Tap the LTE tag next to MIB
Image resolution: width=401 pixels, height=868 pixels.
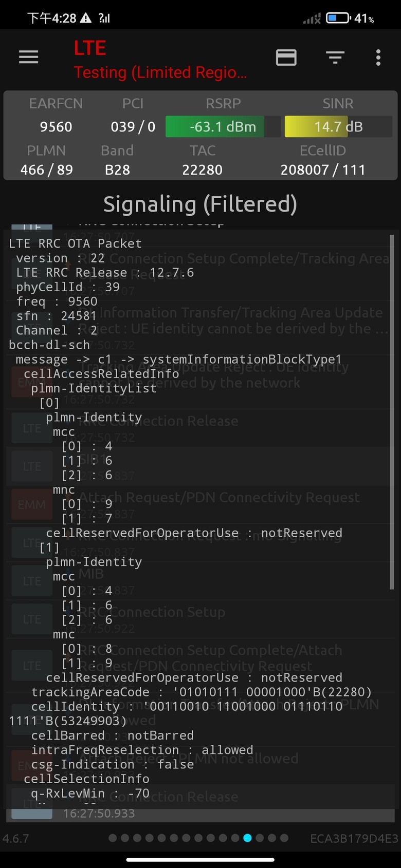[31, 581]
